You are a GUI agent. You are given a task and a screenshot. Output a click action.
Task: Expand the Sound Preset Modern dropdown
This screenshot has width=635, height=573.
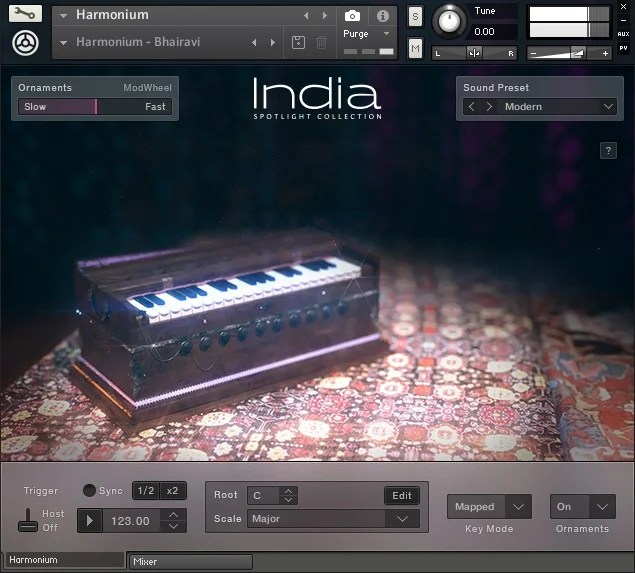608,107
